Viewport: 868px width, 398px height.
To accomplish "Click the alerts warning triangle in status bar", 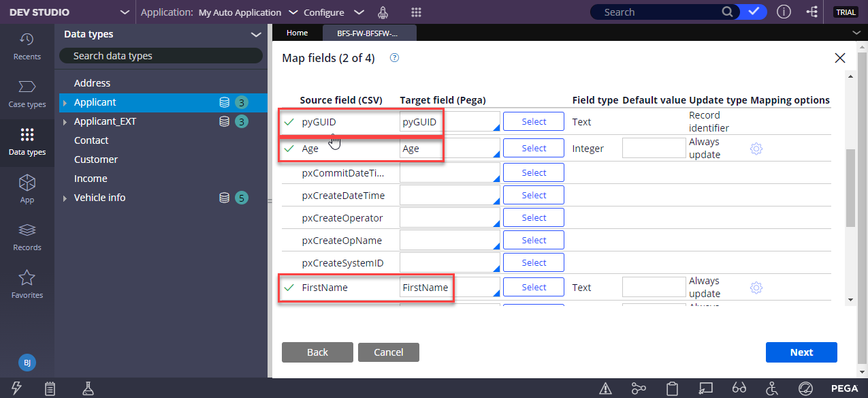I will click(605, 388).
